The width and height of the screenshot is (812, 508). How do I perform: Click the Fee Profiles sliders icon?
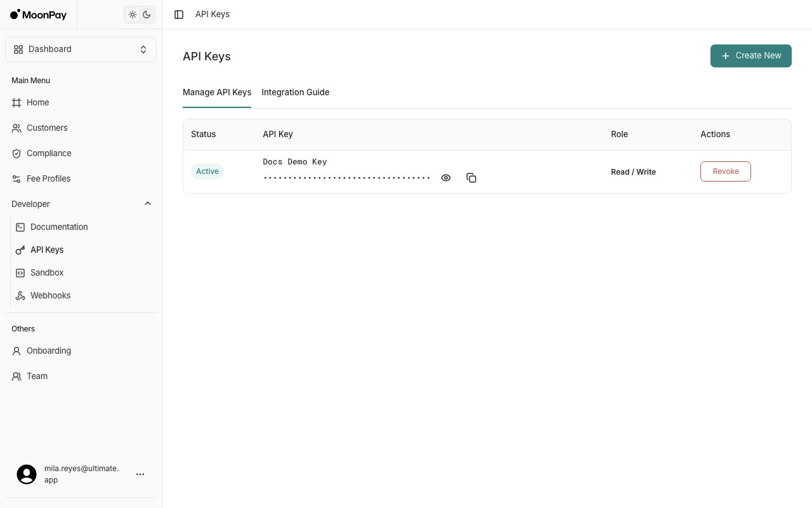(x=16, y=178)
